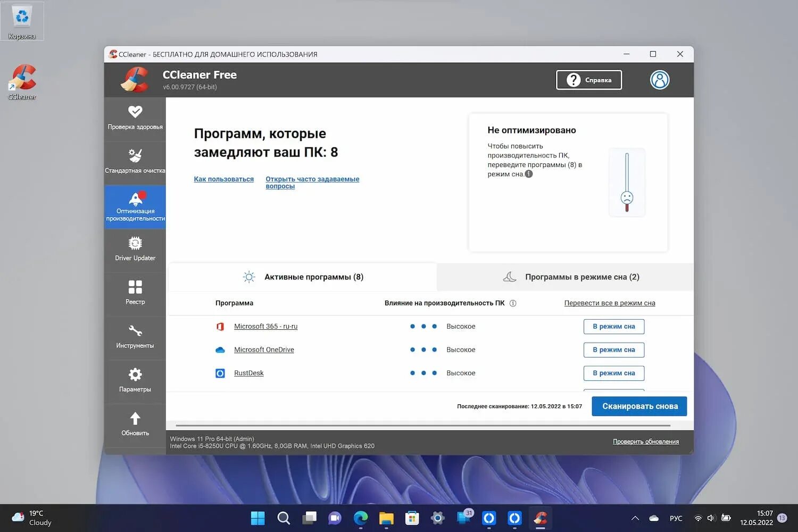Open RustDesk program name link
798x532 pixels.
(x=249, y=373)
